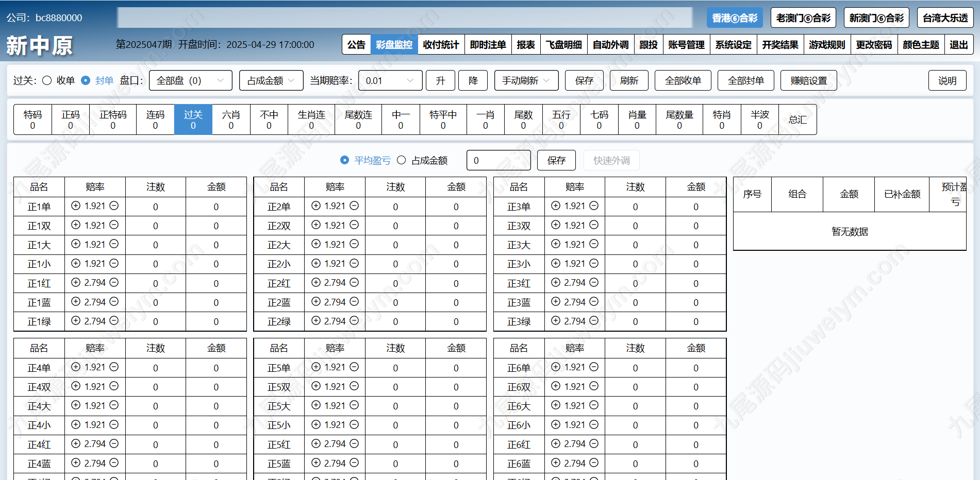
Task: Click the 全部封单 button
Action: tap(746, 80)
